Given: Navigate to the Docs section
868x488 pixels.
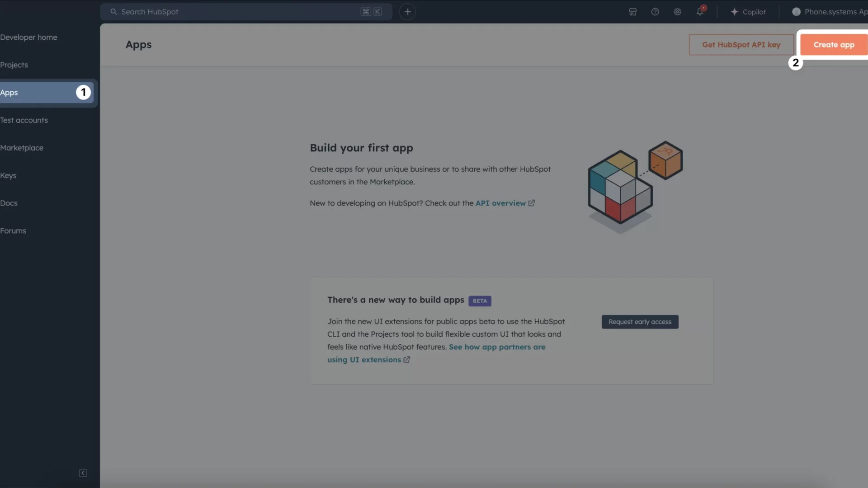Looking at the screenshot, I should coord(9,203).
